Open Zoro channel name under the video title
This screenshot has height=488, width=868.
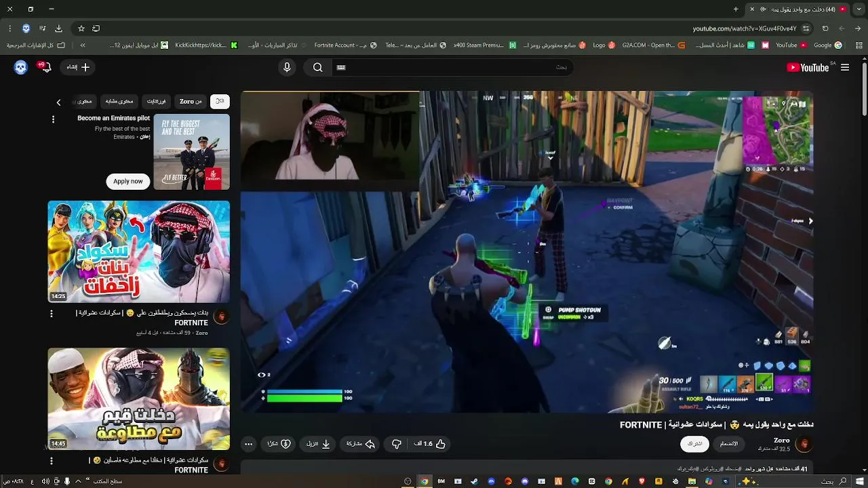782,440
